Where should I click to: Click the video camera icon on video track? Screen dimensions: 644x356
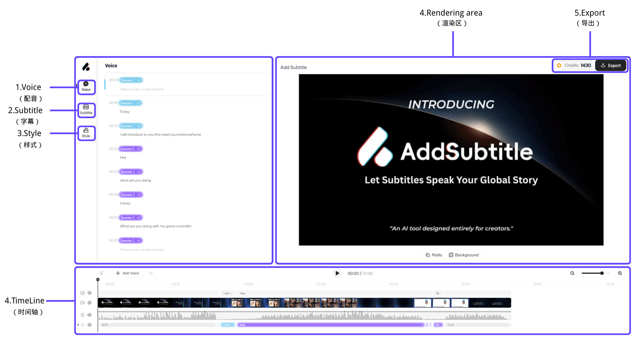(x=82, y=303)
